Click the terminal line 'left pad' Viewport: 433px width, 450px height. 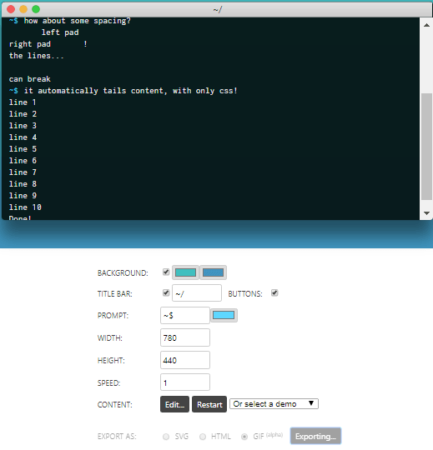tap(60, 32)
